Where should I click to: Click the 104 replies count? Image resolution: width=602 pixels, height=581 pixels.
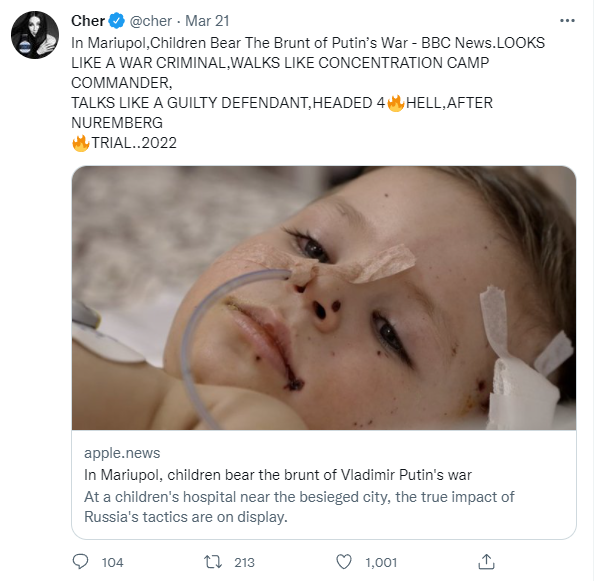pos(113,562)
